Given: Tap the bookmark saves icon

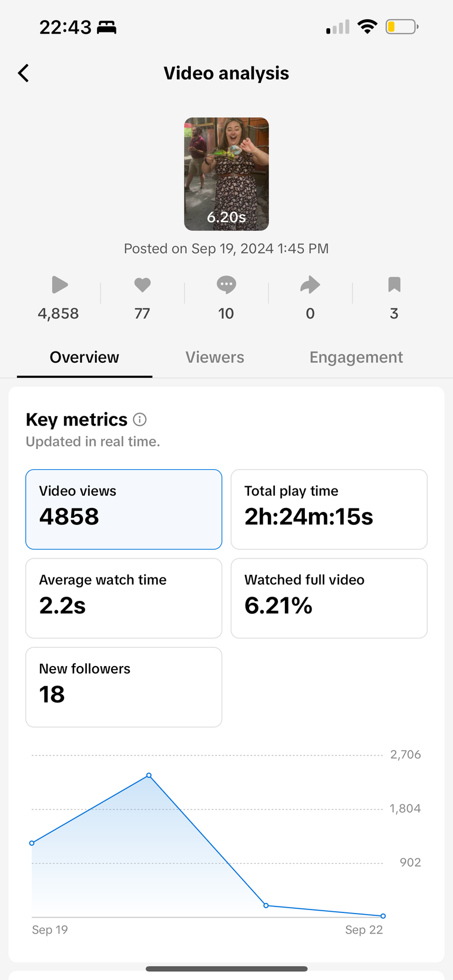Looking at the screenshot, I should pos(394,285).
